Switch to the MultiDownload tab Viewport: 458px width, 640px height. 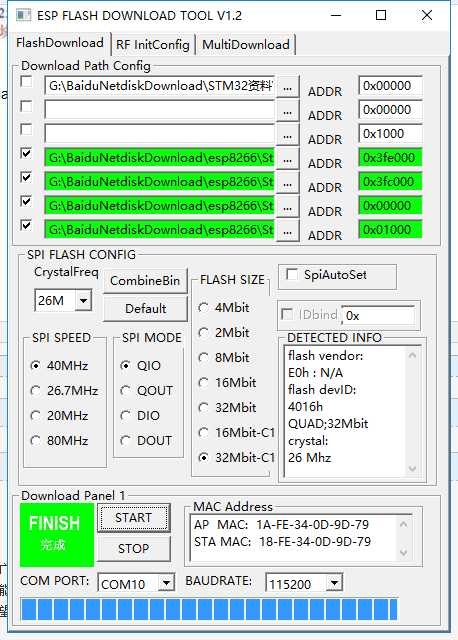tap(246, 44)
